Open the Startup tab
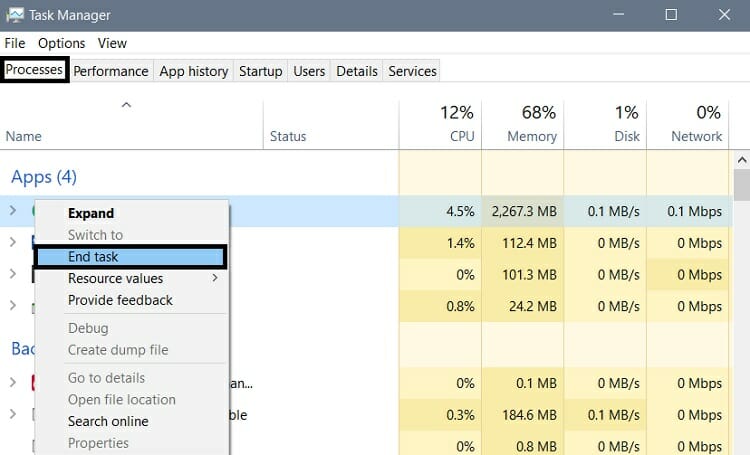Image resolution: width=750 pixels, height=455 pixels. [260, 71]
